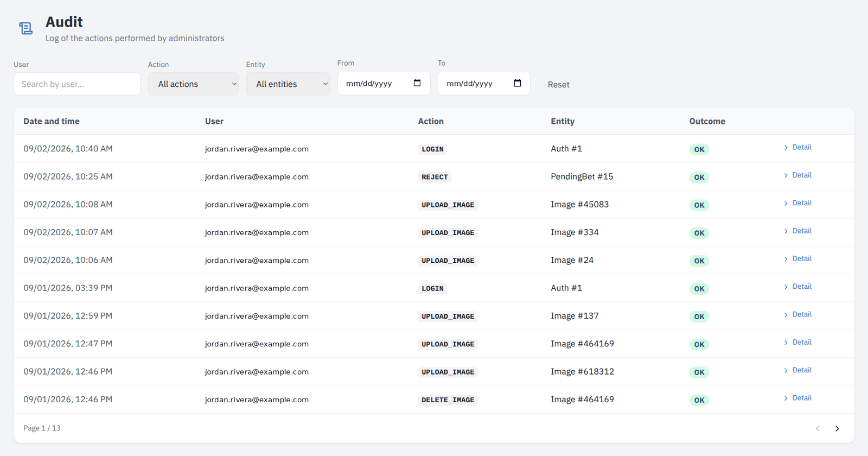Open Detail for Image #45083 row

pyautogui.click(x=797, y=203)
